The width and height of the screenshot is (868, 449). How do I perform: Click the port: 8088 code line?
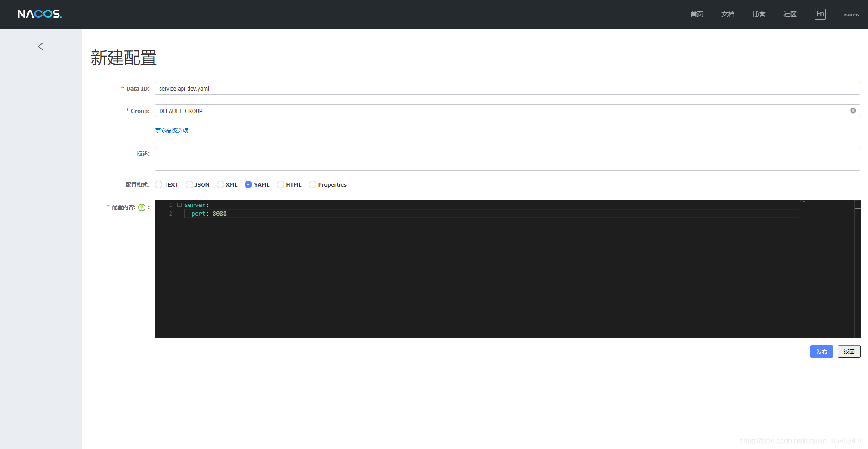pos(209,214)
